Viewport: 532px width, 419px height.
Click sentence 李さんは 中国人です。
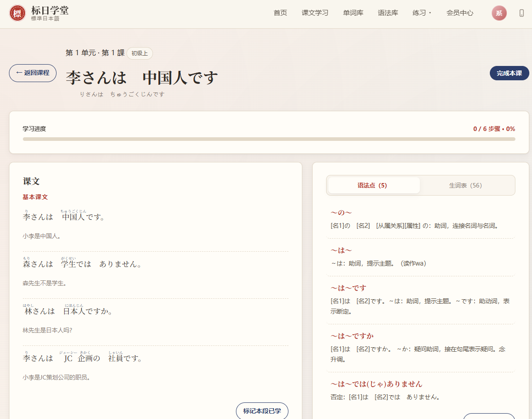coord(63,216)
